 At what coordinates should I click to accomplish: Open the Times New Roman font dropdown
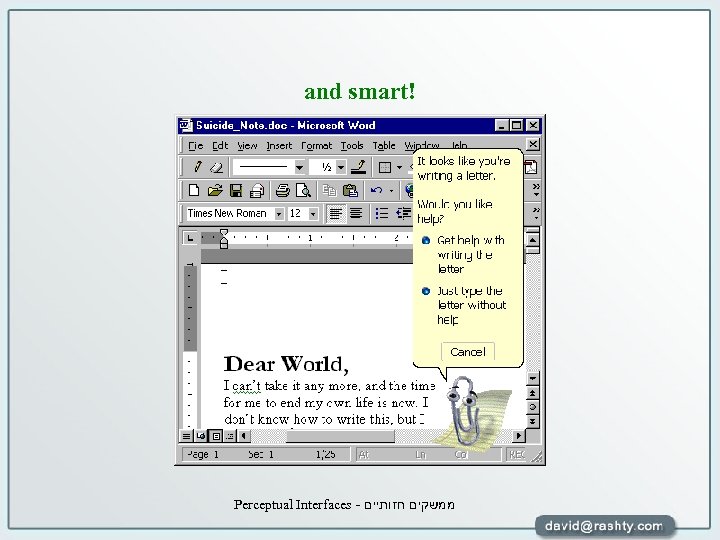(x=279, y=214)
